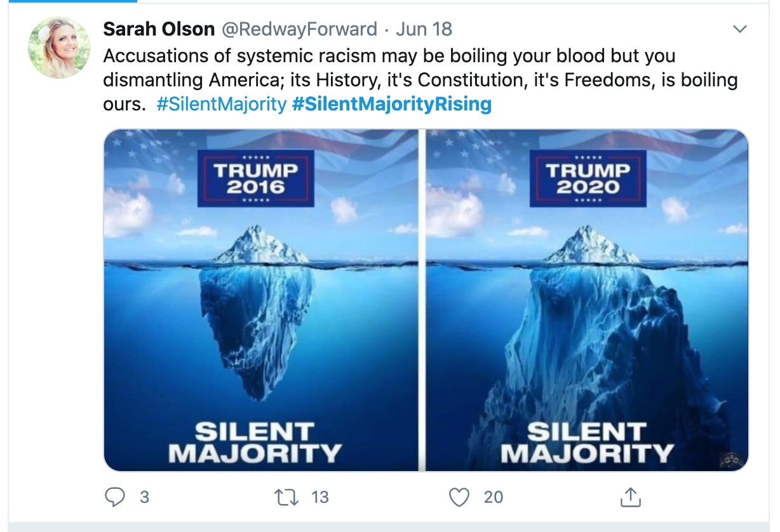Click the #SilentMajority hashtag
This screenshot has width=780, height=532.
pyautogui.click(x=221, y=104)
